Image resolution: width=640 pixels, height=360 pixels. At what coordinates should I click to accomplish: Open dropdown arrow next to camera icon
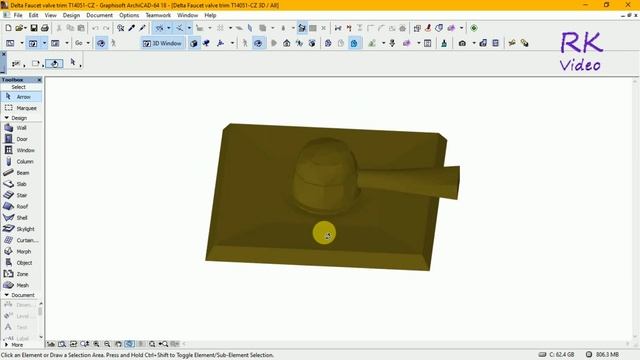click(473, 43)
